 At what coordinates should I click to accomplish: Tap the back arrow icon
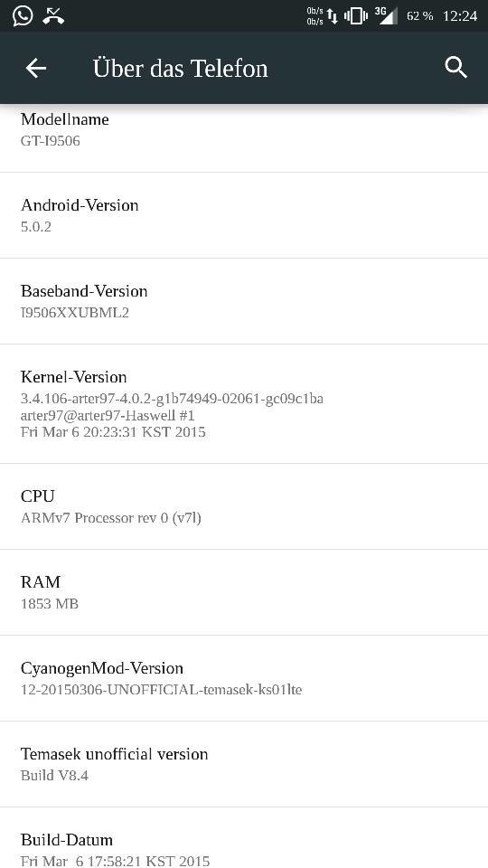tap(36, 69)
